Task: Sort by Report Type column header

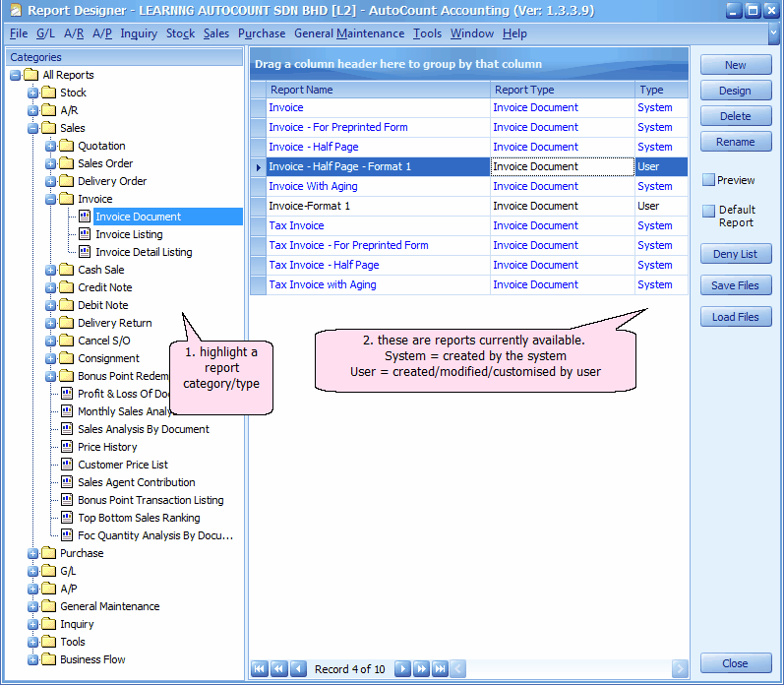Action: 563,90
